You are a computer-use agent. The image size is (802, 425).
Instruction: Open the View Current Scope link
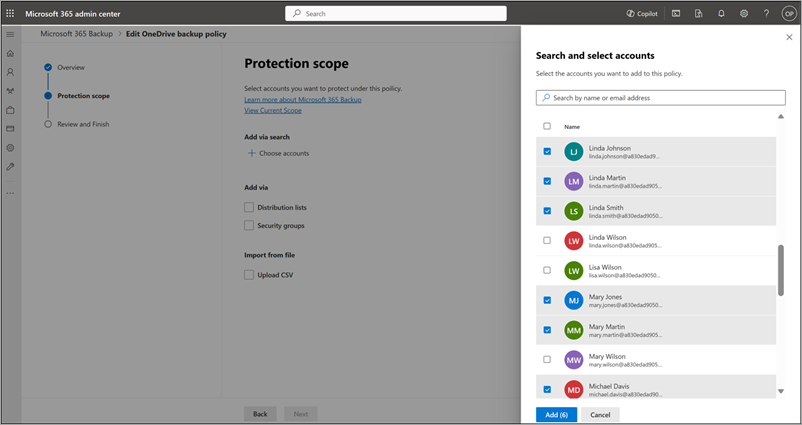(x=273, y=110)
